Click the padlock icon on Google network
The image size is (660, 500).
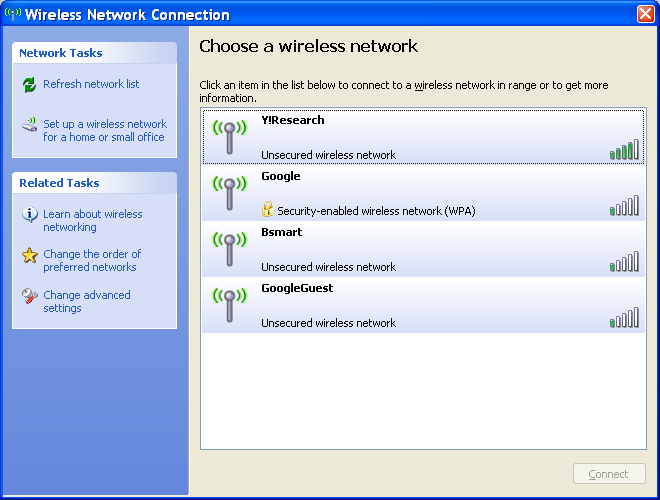pyautogui.click(x=267, y=210)
